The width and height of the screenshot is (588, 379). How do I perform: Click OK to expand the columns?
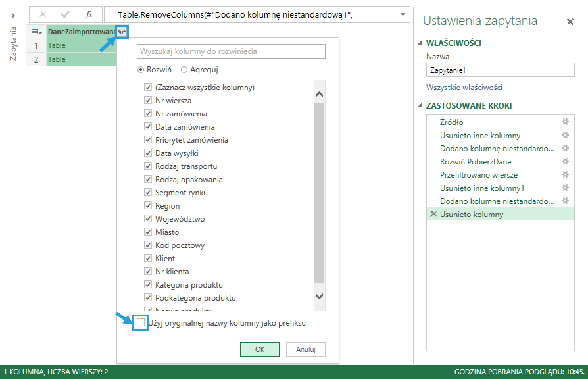pos(259,350)
